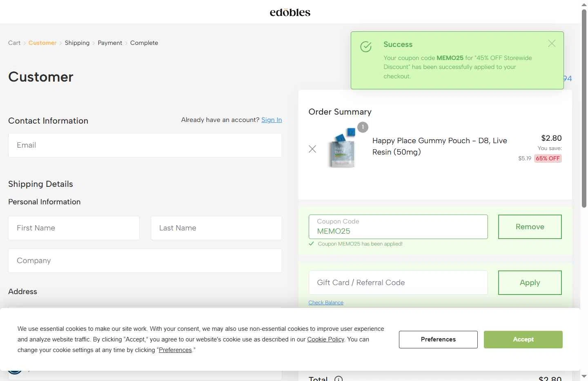Click the $2.80 item price
Screen dimensions: 588x381
click(551, 138)
